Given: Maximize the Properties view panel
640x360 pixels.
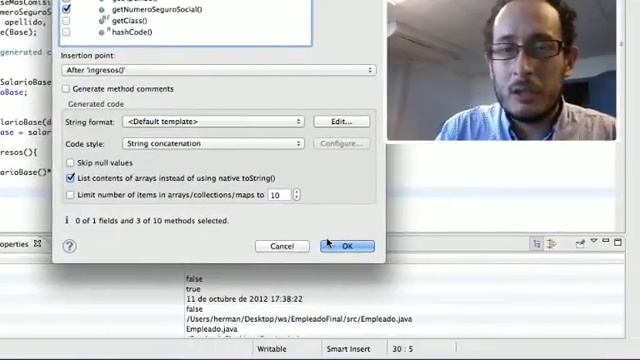Looking at the screenshot, I should pos(618,242).
